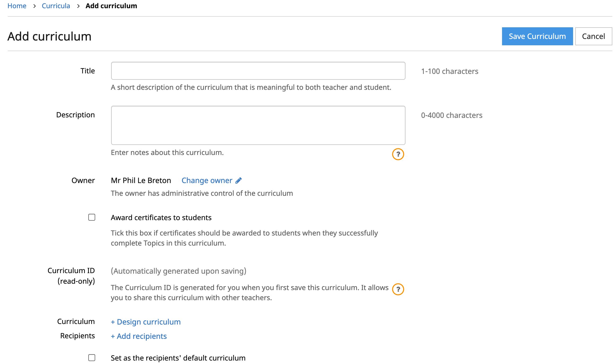Open the Curricula breadcrumb link
Image resolution: width=615 pixels, height=364 pixels.
[x=56, y=6]
